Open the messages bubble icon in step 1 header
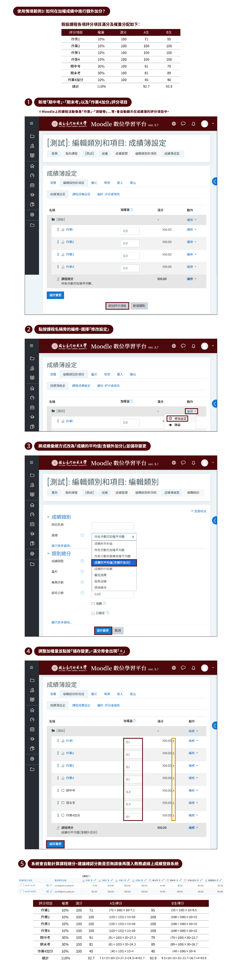This screenshot has height=980, width=242. tap(183, 124)
